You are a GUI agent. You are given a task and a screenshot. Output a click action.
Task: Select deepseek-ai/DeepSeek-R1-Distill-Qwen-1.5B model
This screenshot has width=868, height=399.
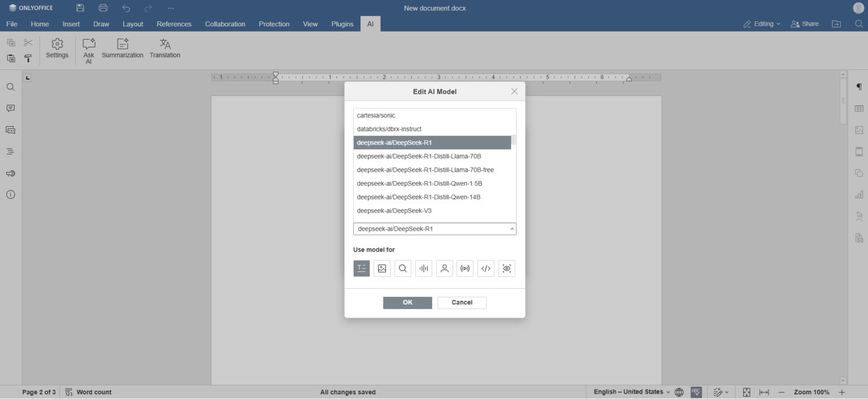432,183
